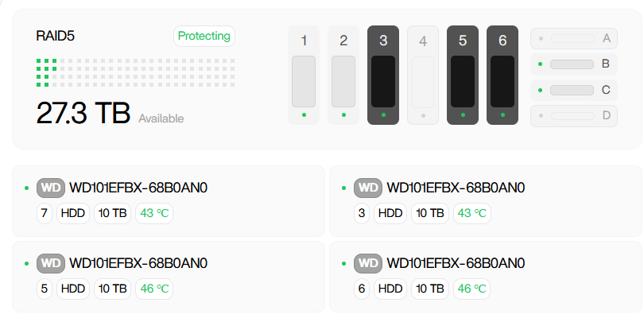644x322 pixels.
Task: Select drive bay 5 slot
Action: click(463, 76)
